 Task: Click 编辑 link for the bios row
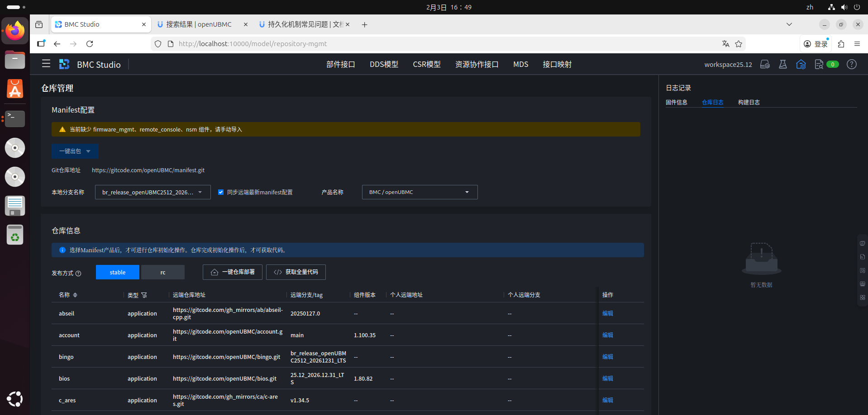(607, 378)
